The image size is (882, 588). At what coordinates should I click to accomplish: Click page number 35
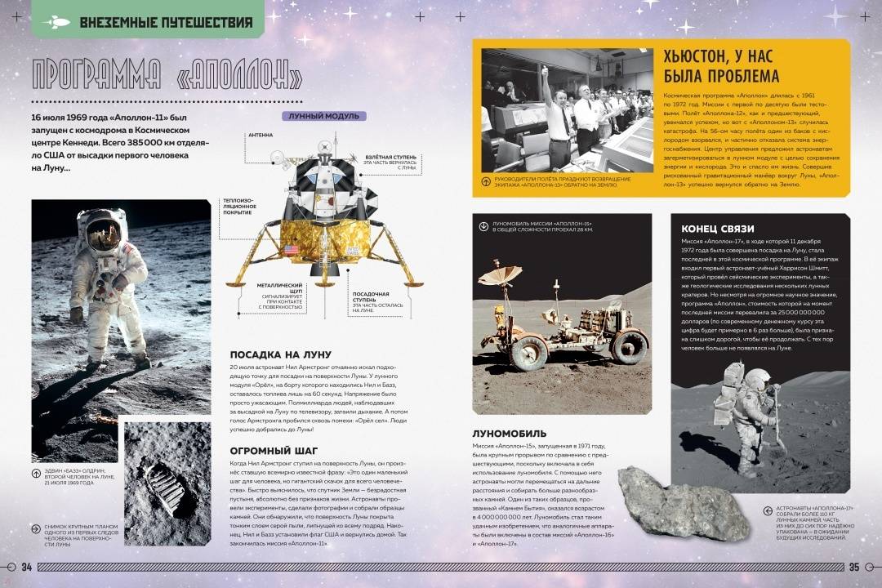[x=854, y=568]
